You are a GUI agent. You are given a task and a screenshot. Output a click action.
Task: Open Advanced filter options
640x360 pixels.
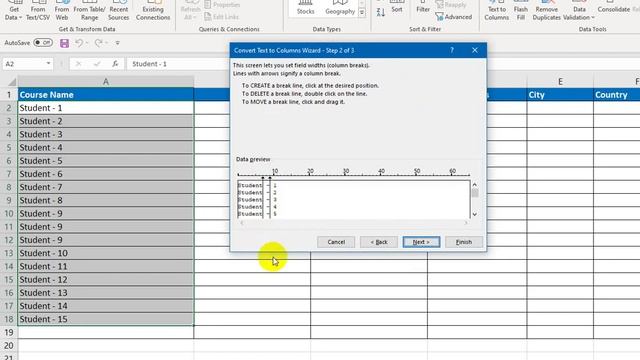(x=454, y=17)
